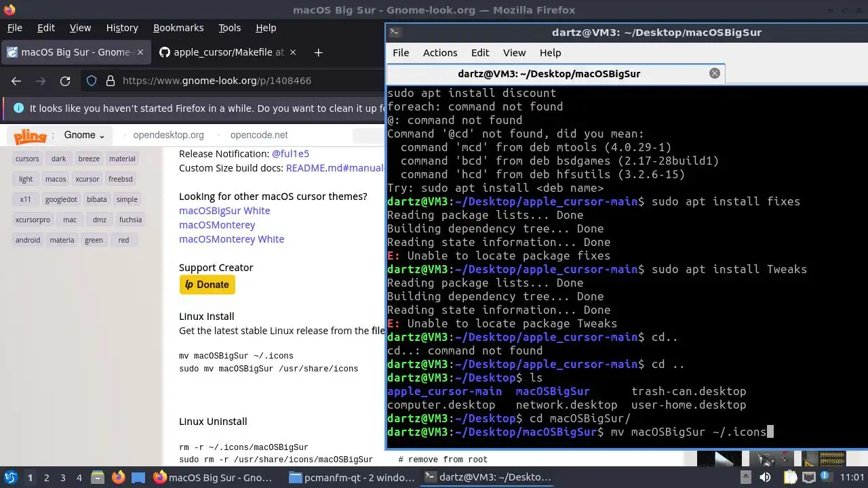Open the opencode.net link
868x488 pixels.
(259, 135)
